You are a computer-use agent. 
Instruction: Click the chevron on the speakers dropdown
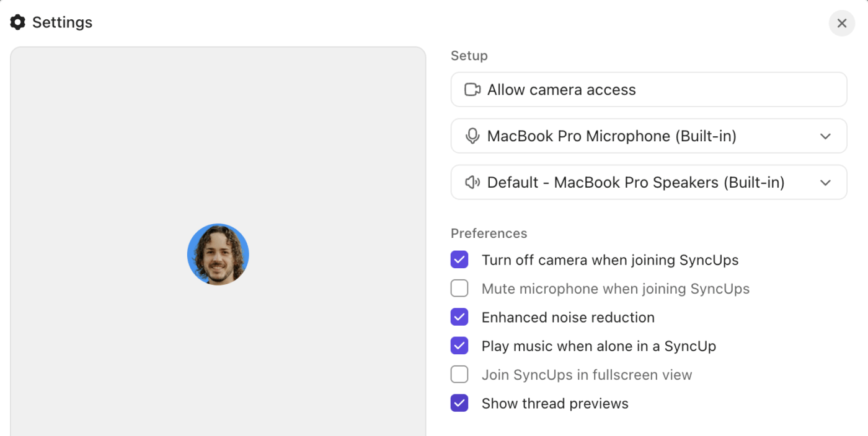825,182
